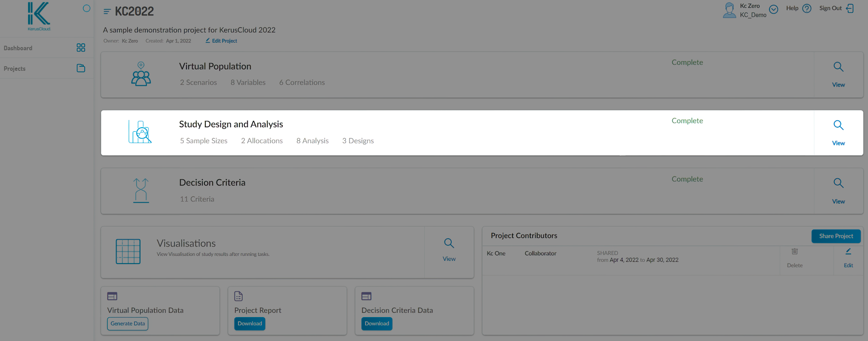Click the Virtual Population Data table icon
Image resolution: width=868 pixels, height=341 pixels.
coord(112,296)
